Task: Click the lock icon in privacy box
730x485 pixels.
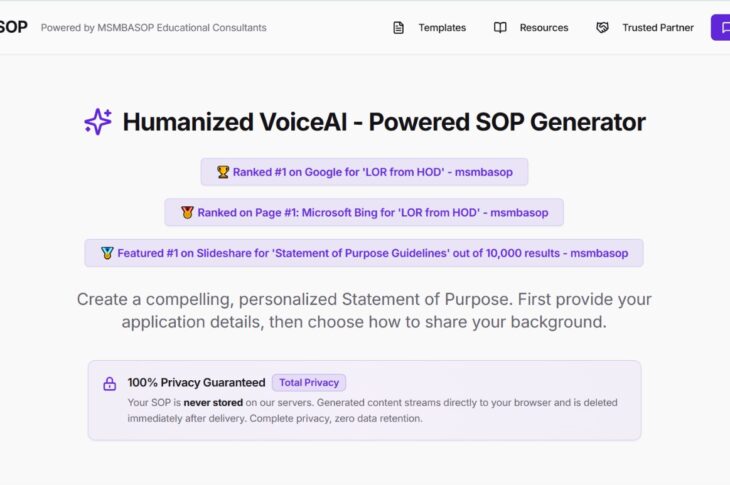Action: click(x=110, y=384)
